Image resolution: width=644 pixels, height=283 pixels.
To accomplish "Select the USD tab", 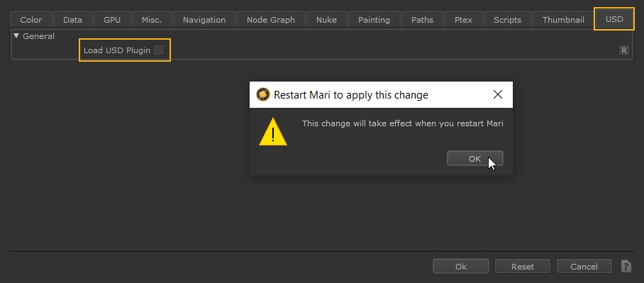I will click(x=614, y=19).
